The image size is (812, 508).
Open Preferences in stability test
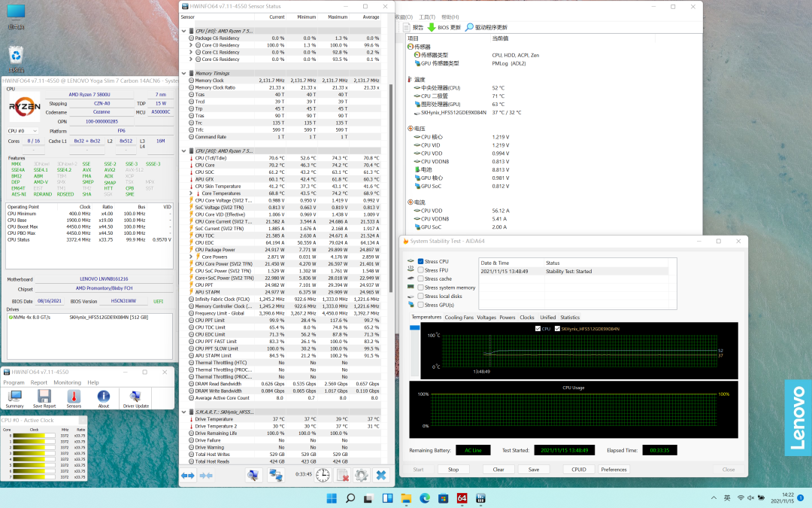coord(614,470)
